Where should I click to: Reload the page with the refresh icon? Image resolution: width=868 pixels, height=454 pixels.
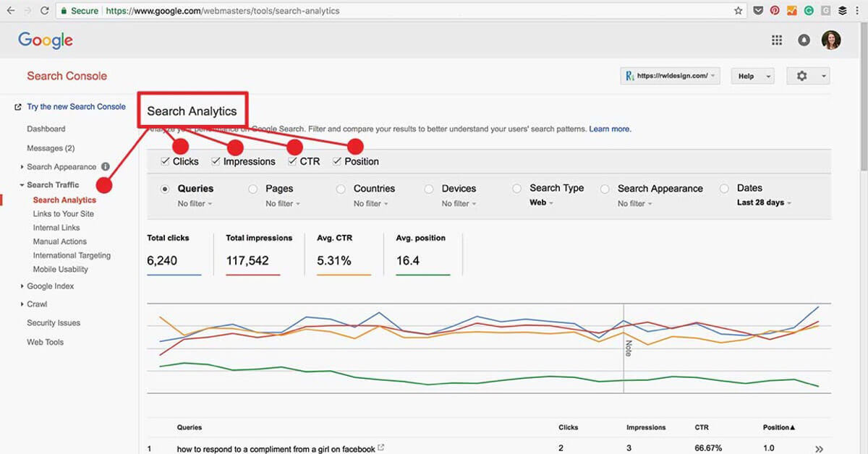click(45, 11)
